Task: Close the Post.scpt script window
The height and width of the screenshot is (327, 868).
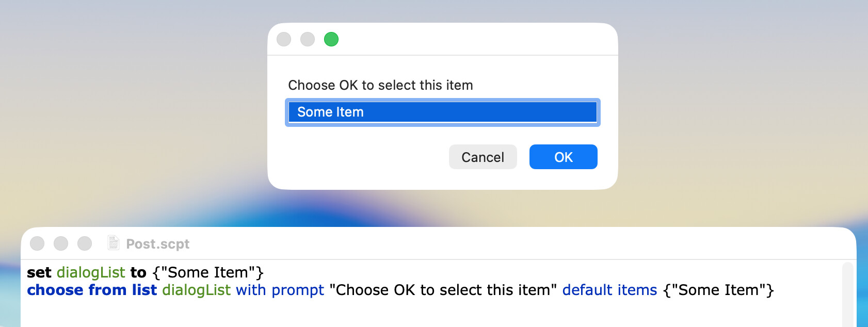Action: (x=37, y=243)
